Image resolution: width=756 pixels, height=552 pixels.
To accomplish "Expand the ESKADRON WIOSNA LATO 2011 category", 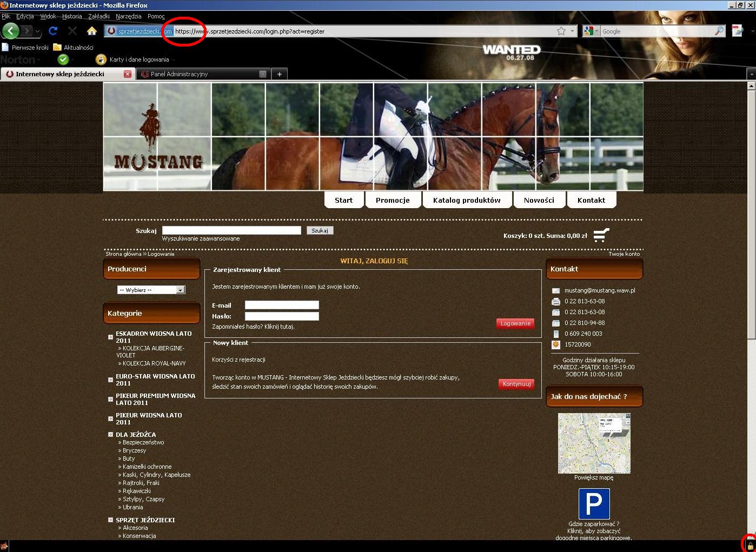I will (x=110, y=337).
